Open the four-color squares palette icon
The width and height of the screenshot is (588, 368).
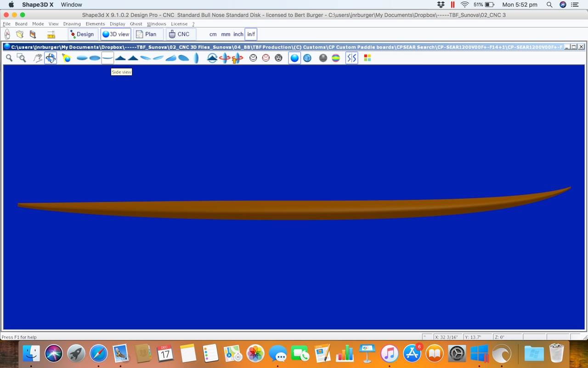pos(367,58)
